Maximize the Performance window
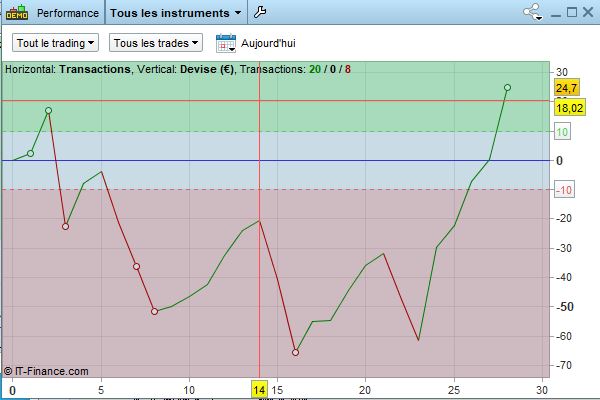 [571, 12]
